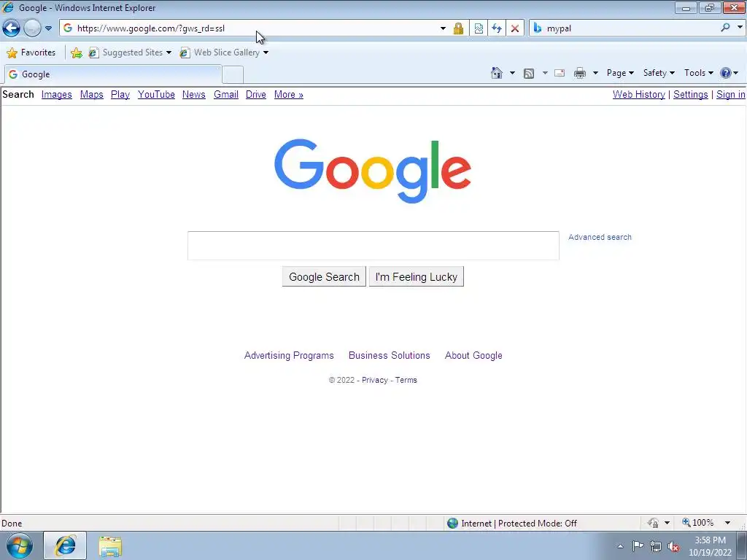Open the recent pages dropdown arrow
Image resolution: width=747 pixels, height=560 pixels.
(49, 28)
